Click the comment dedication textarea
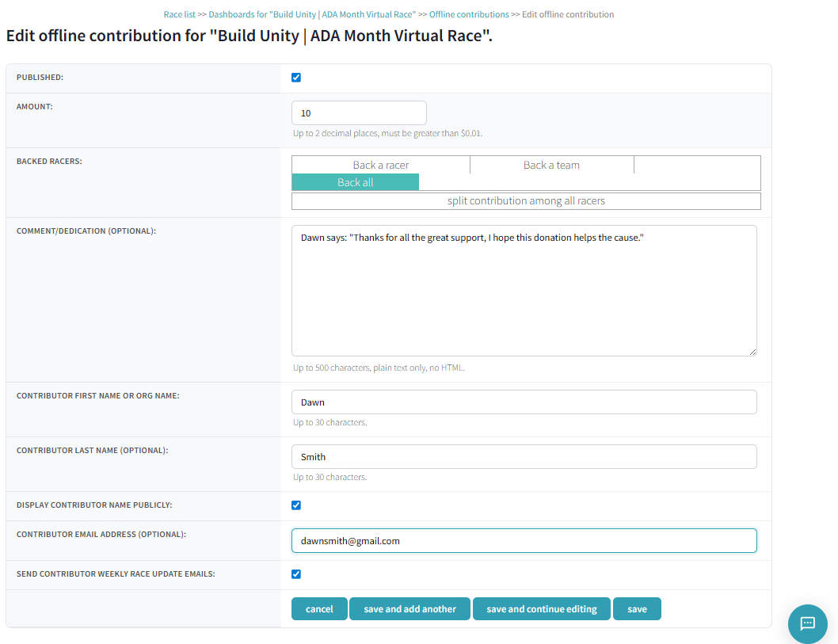Viewport: 838px width, 644px height. pos(523,289)
